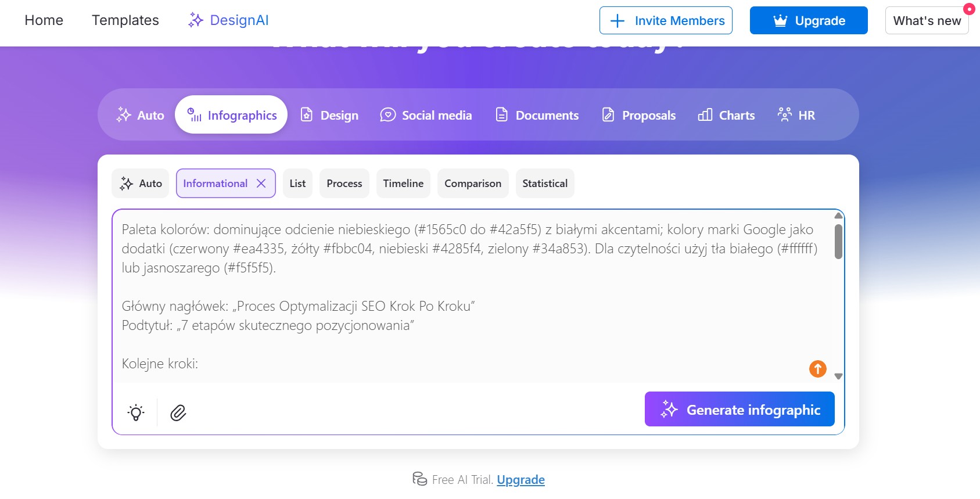Switch to the Social media category

(x=426, y=115)
